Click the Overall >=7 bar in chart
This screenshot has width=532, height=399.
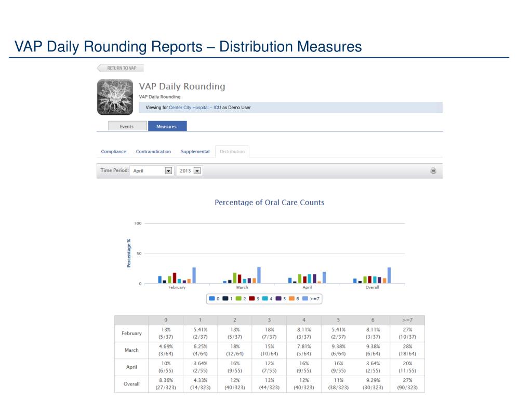coord(389,275)
